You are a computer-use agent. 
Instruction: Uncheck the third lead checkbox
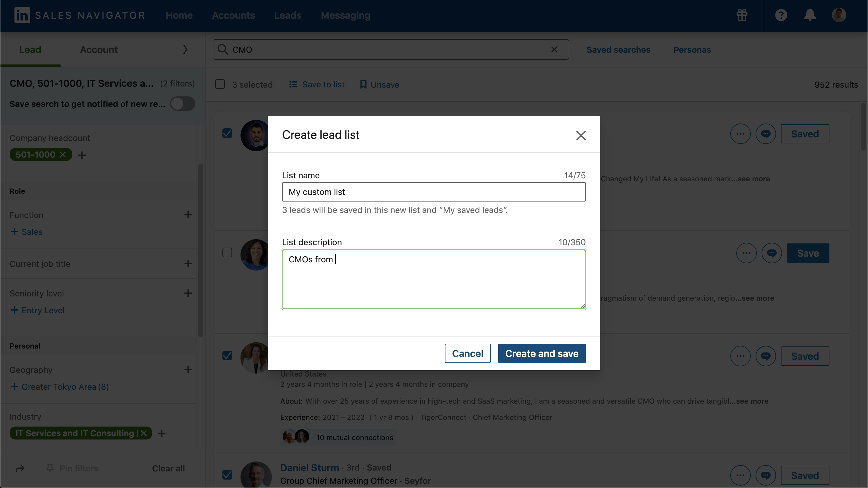point(227,356)
